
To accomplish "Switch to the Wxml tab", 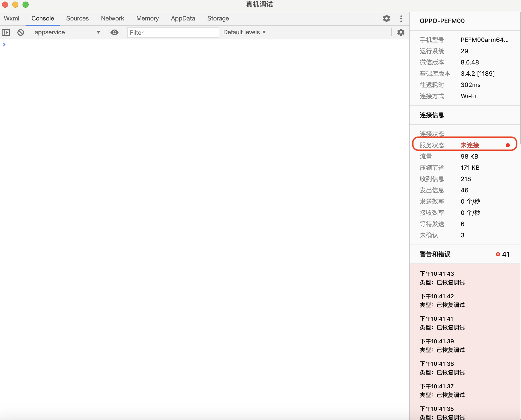I will (x=12, y=18).
